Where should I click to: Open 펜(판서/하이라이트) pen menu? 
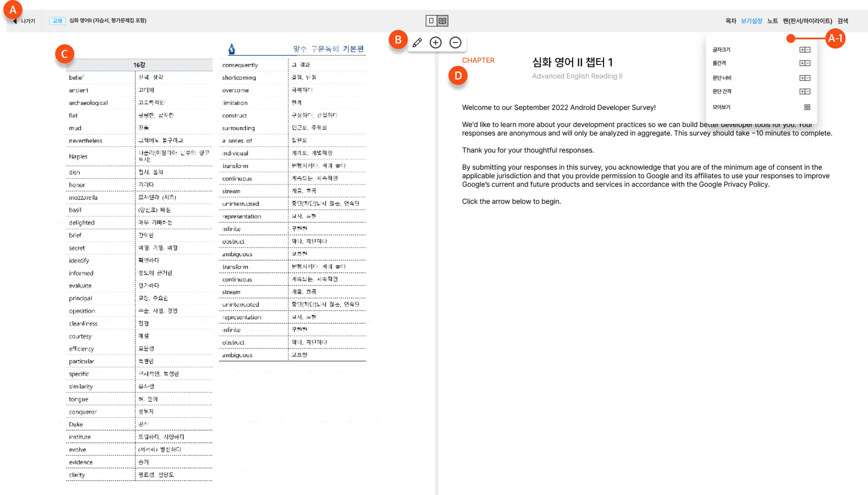tap(807, 21)
